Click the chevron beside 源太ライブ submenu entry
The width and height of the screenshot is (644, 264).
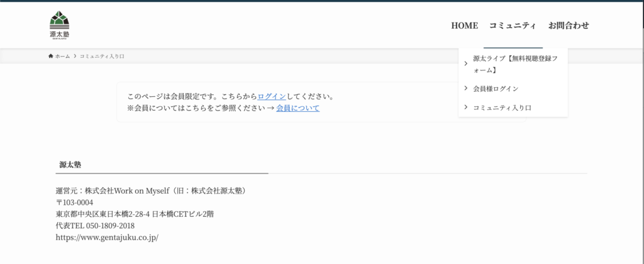465,63
